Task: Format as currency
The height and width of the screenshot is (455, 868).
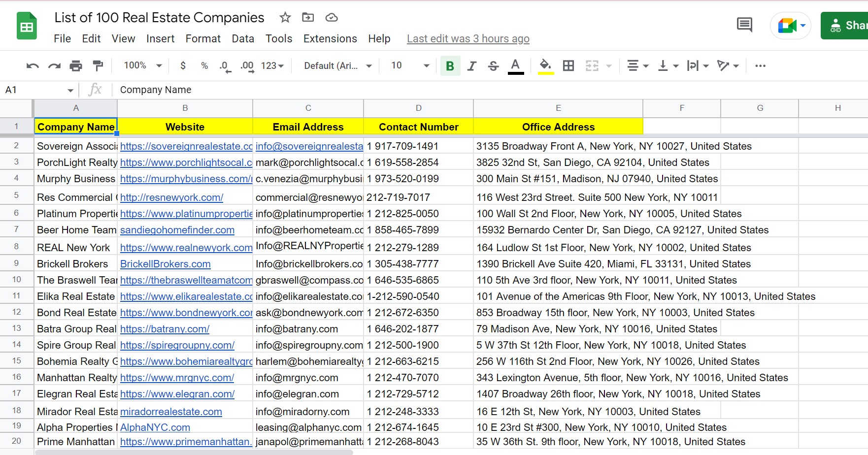Action: [183, 65]
